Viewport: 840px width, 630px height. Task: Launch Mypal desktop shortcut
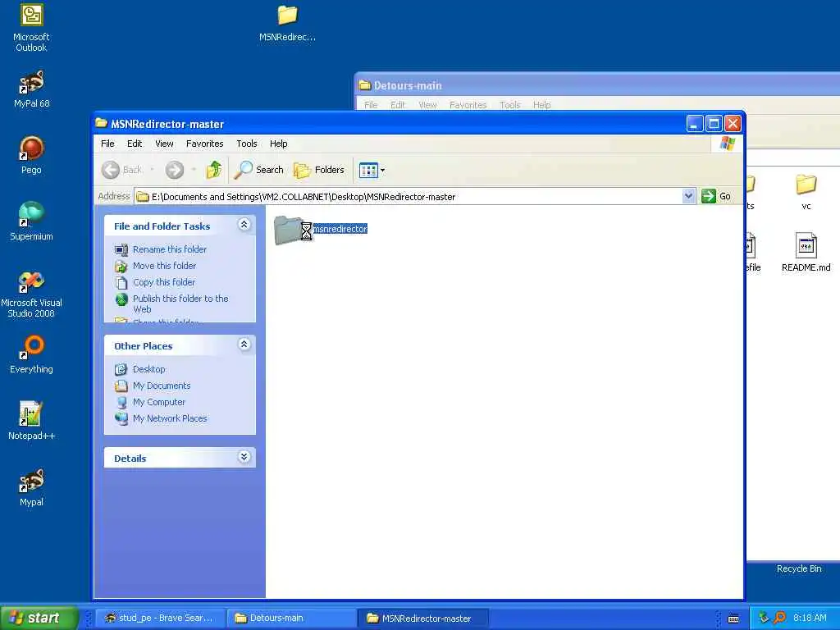click(31, 487)
